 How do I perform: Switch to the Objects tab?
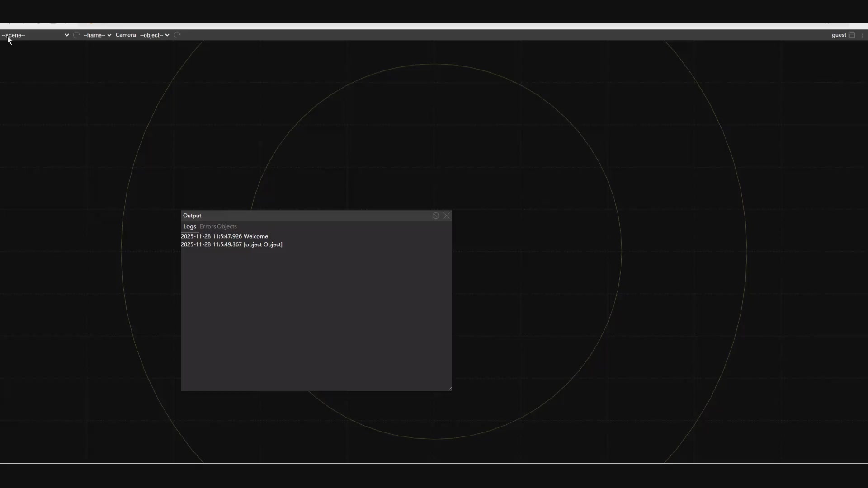click(227, 226)
